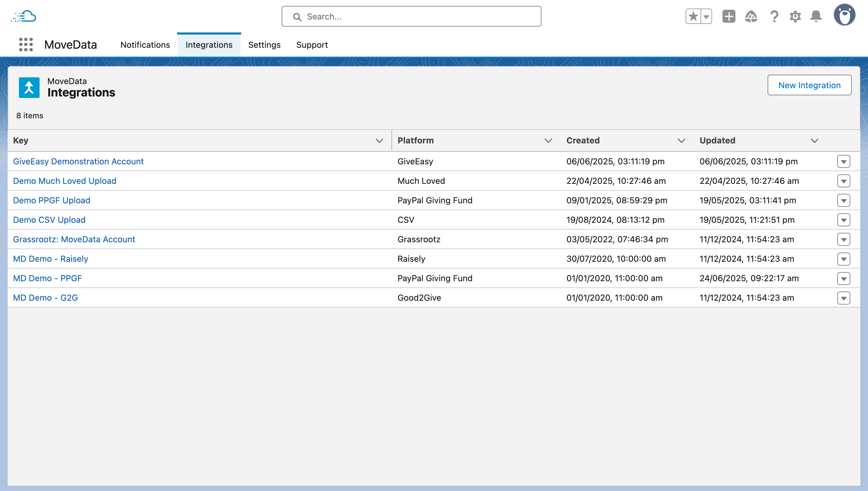Screen dimensions: 868x491
Task: Open the Demo PPGF Upload link
Action: coord(52,200)
